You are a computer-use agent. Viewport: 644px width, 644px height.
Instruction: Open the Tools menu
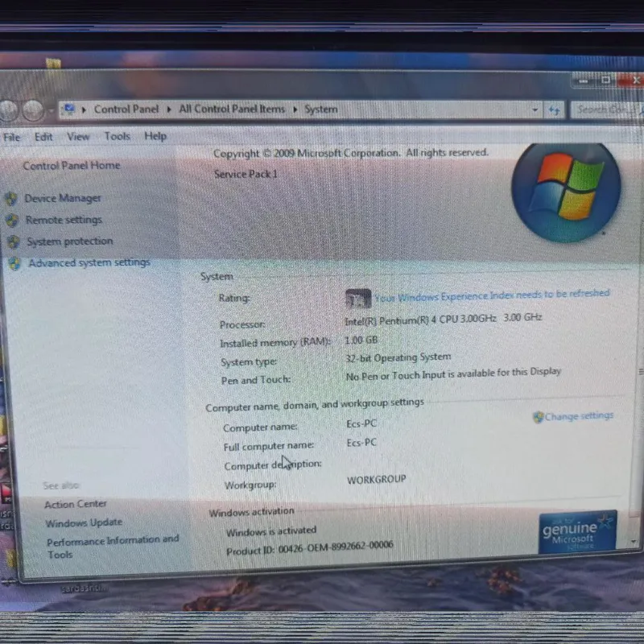[117, 137]
